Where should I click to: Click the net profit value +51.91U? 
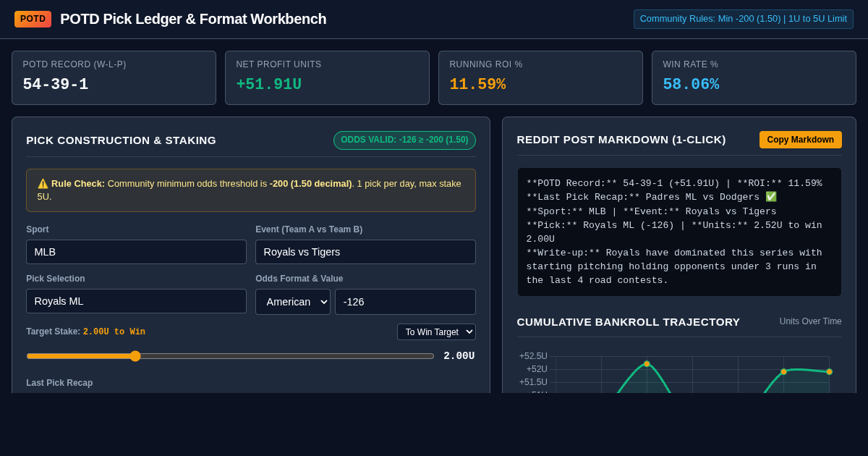pyautogui.click(x=268, y=85)
